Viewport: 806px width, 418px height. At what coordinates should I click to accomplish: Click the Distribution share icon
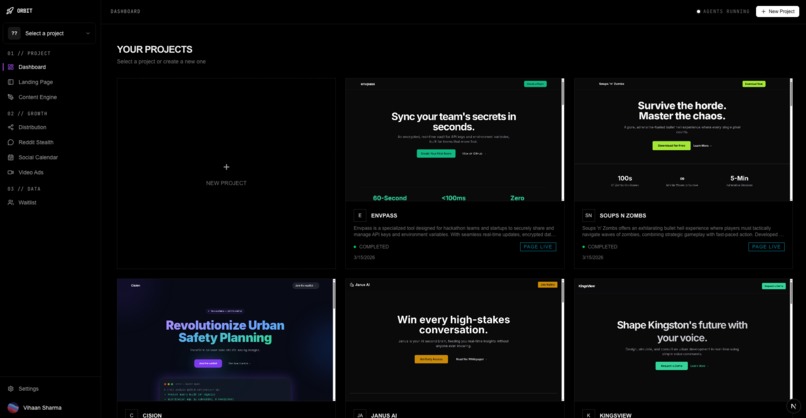pos(11,127)
